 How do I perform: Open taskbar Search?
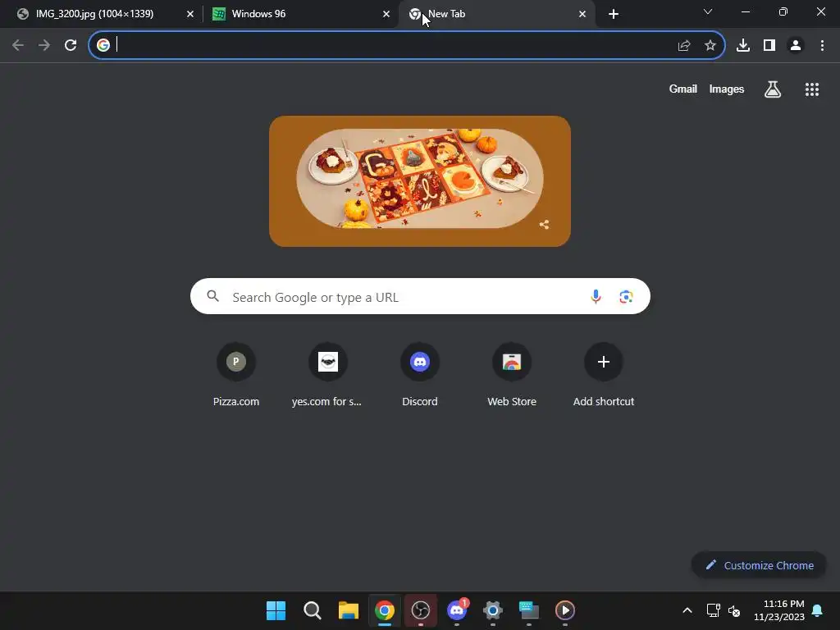313,610
